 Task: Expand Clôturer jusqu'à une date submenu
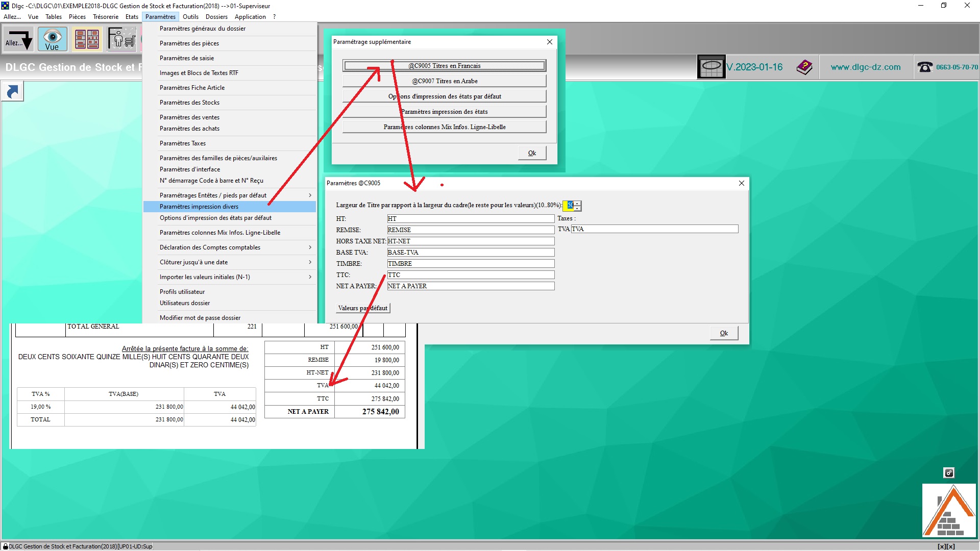click(x=230, y=262)
